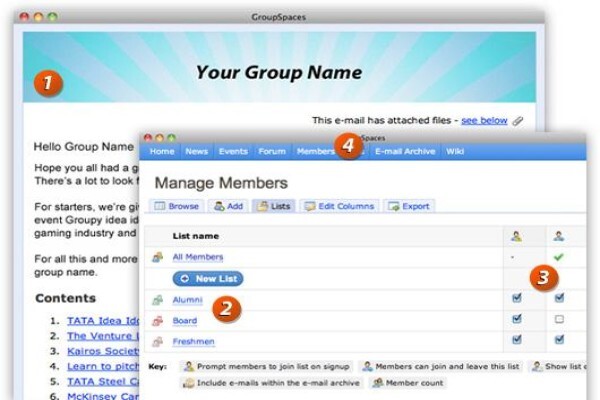The width and height of the screenshot is (600, 400).
Task: Toggle Alumni members-can-join checkbox
Action: pos(559,298)
